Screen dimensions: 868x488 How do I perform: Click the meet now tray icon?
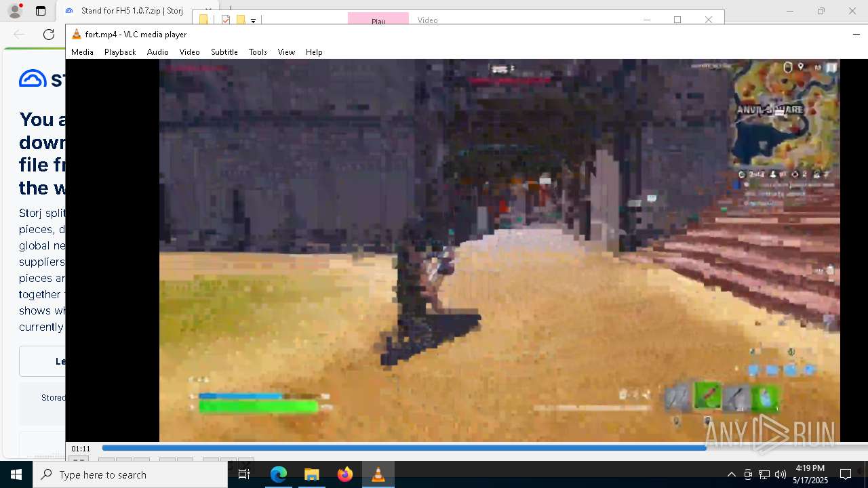748,474
